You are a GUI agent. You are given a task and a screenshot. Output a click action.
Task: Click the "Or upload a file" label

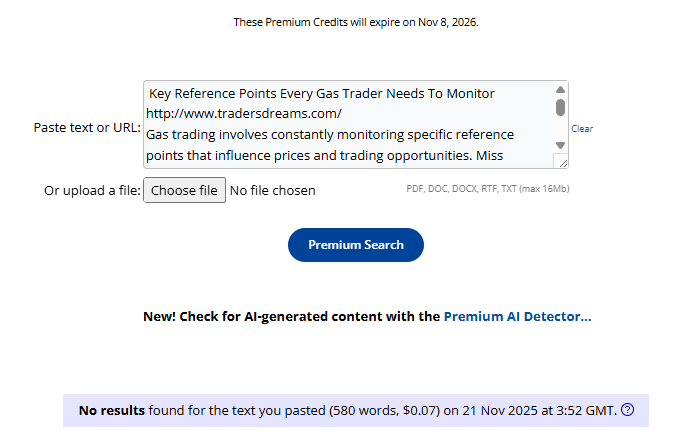point(92,190)
